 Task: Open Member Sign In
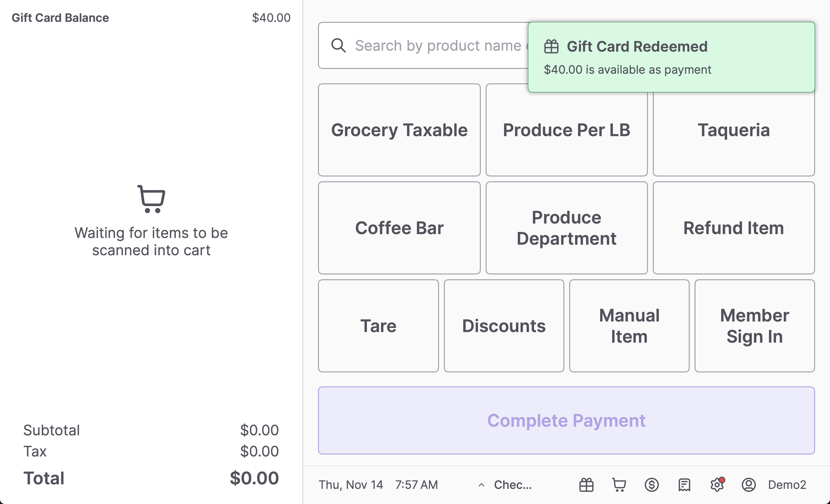[x=755, y=326]
